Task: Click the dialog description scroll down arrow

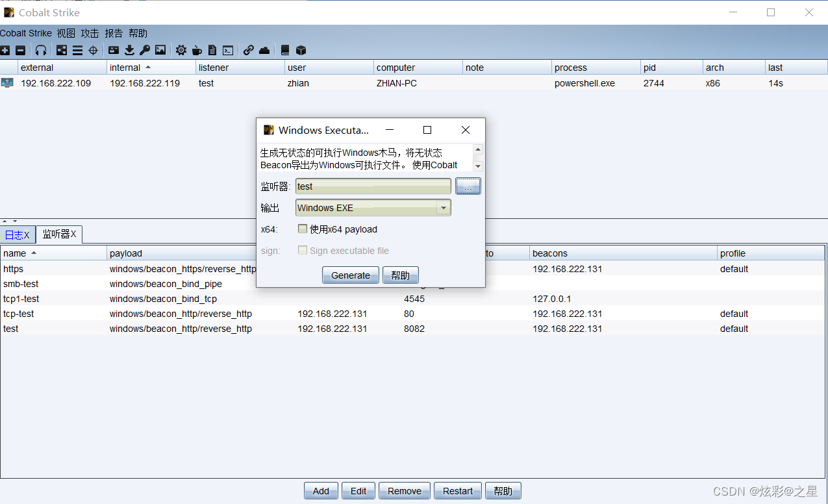Action: coord(478,166)
